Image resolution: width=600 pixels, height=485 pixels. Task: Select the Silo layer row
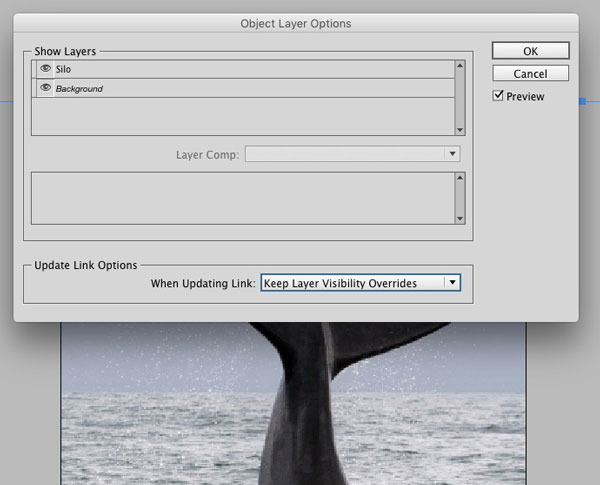tap(245, 69)
